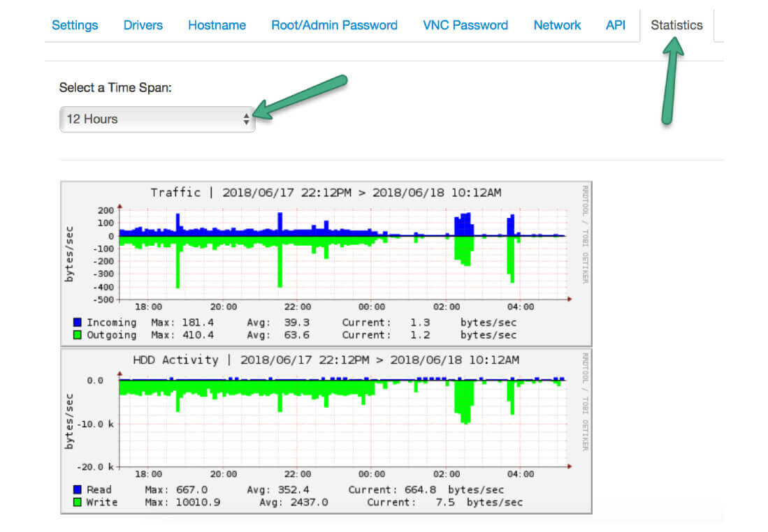Image resolution: width=768 pixels, height=532 pixels.
Task: Open the 12 Hours time span dropdown
Action: 157,119
